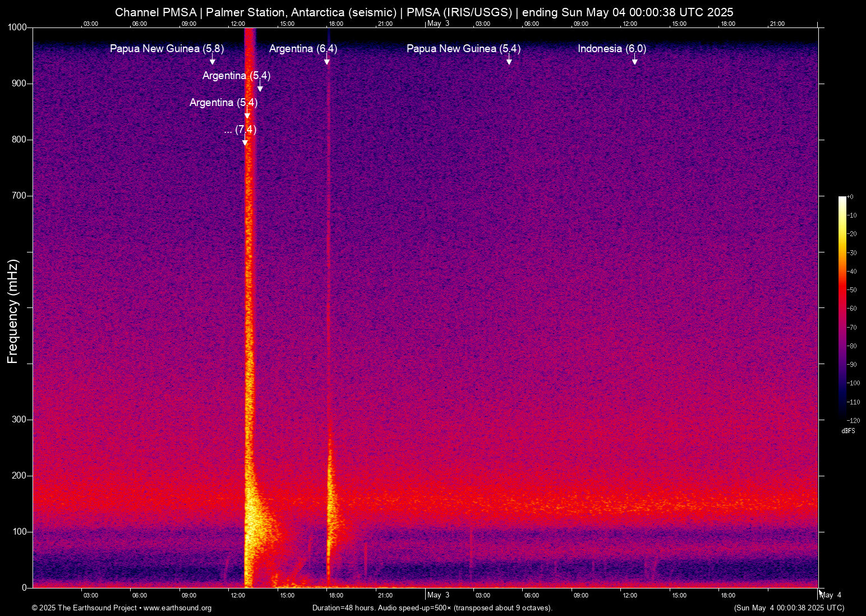Click the dBFS color scale bar
Viewport: 866px width, 616px height.
(x=842, y=307)
